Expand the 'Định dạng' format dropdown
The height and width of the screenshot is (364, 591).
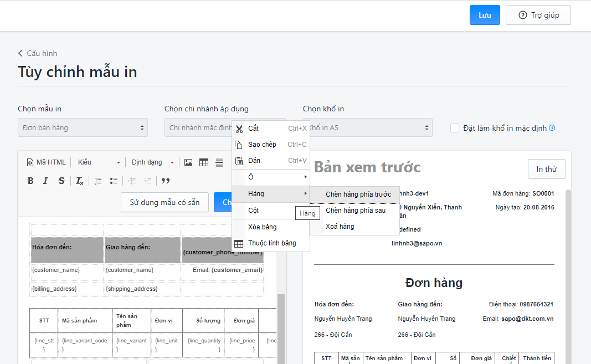pyautogui.click(x=152, y=162)
